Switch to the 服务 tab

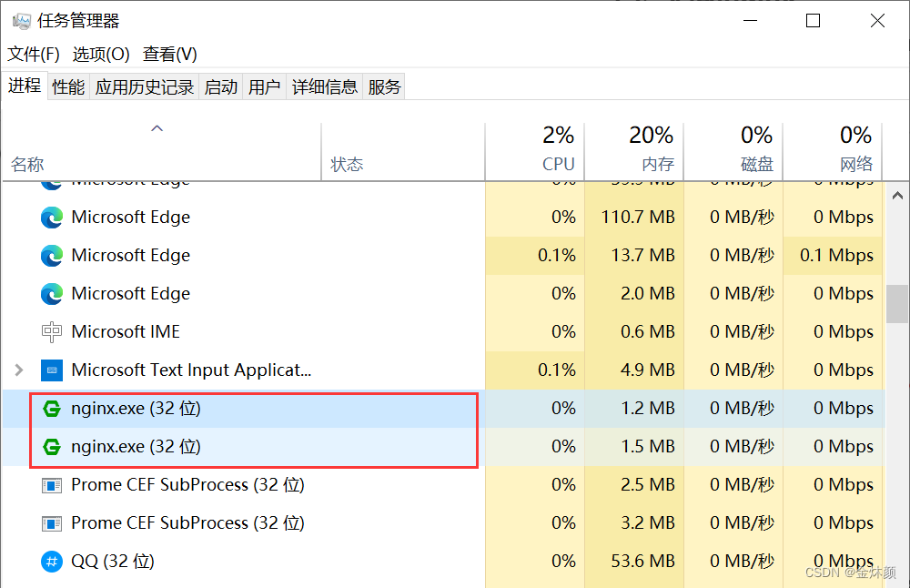tap(384, 87)
